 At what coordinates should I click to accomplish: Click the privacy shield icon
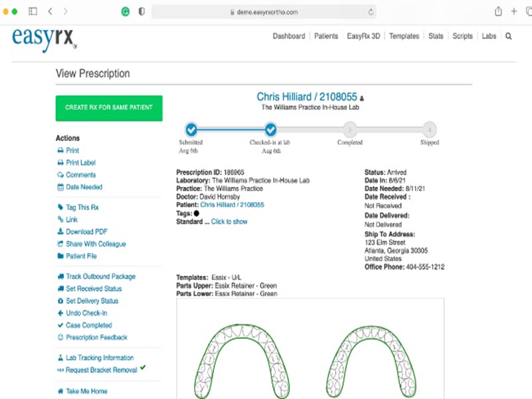[x=142, y=11]
